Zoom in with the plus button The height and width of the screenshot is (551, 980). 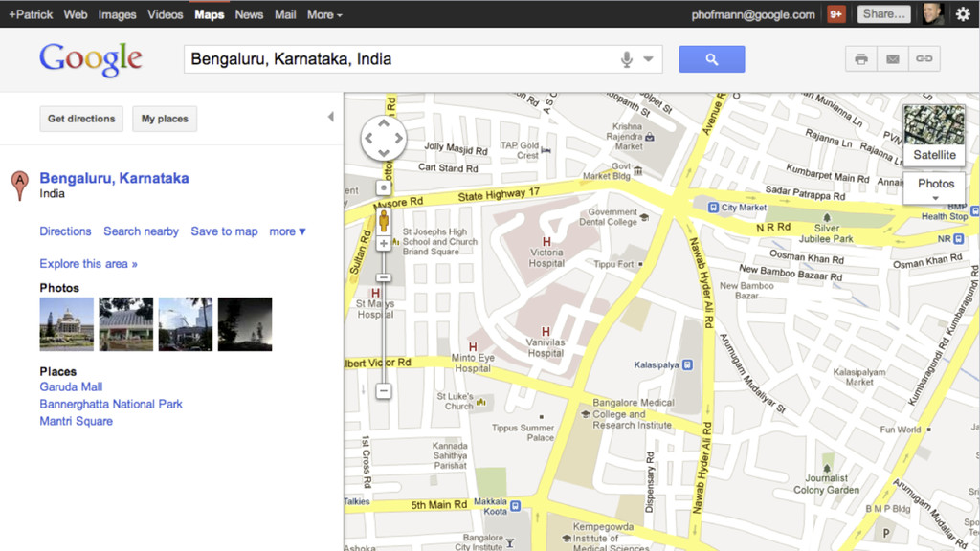tap(384, 244)
